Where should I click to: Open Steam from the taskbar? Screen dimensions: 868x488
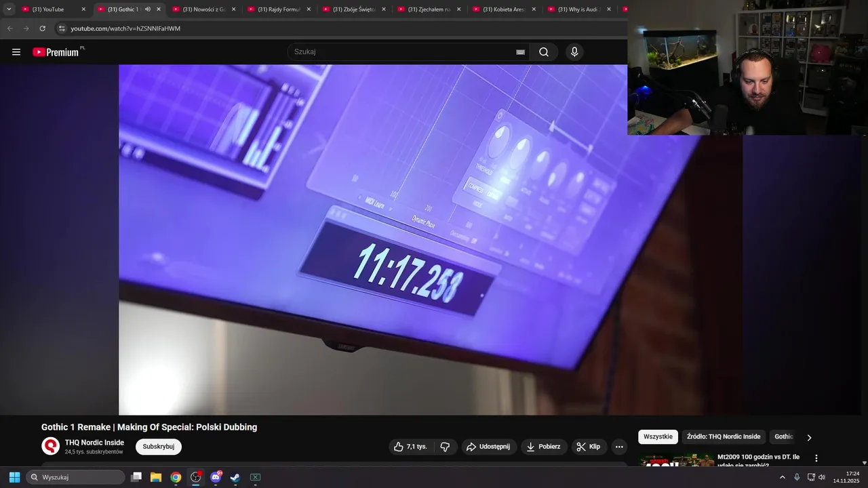pyautogui.click(x=235, y=477)
